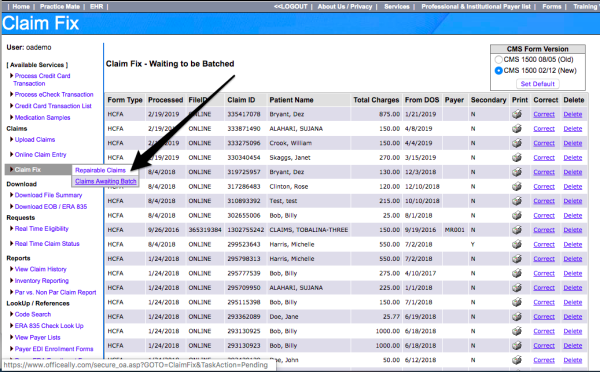600x372 pixels.
Task: Open View Payer Lists
Action: coord(37,338)
